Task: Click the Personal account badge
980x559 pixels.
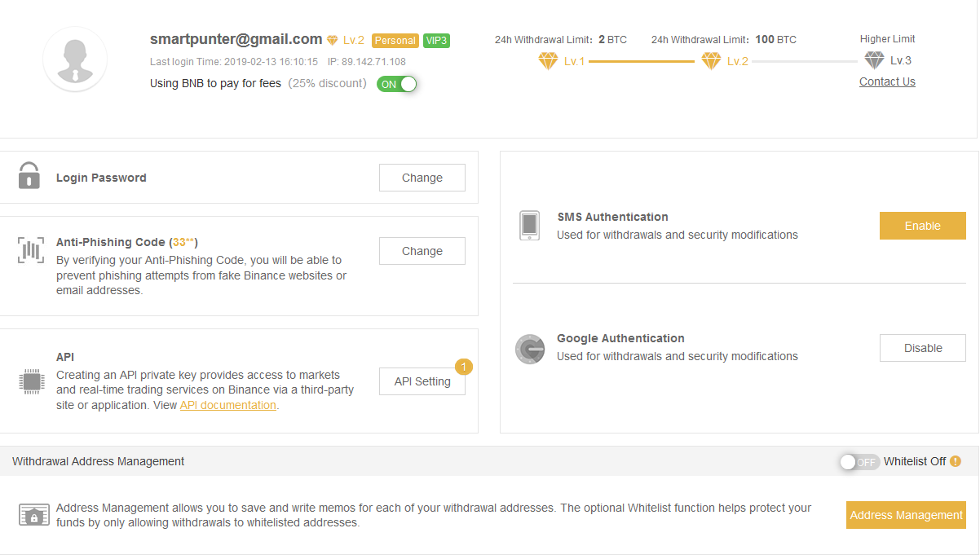Action: click(x=395, y=41)
